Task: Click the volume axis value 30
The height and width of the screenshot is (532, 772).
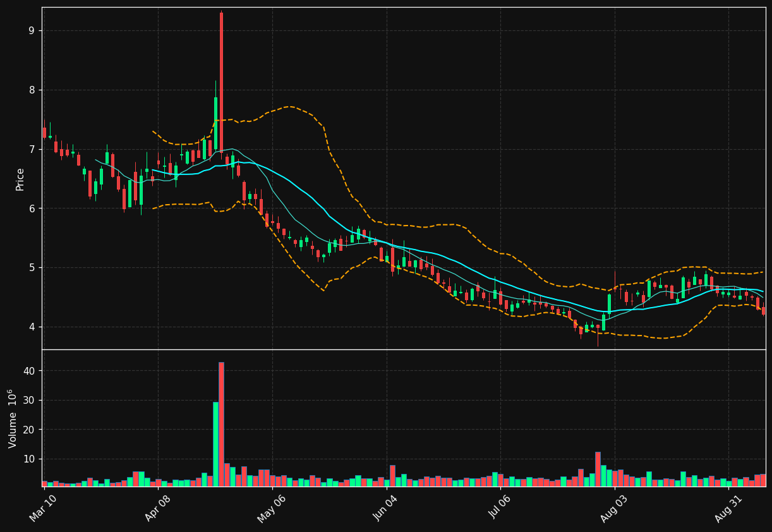Action: [29, 401]
